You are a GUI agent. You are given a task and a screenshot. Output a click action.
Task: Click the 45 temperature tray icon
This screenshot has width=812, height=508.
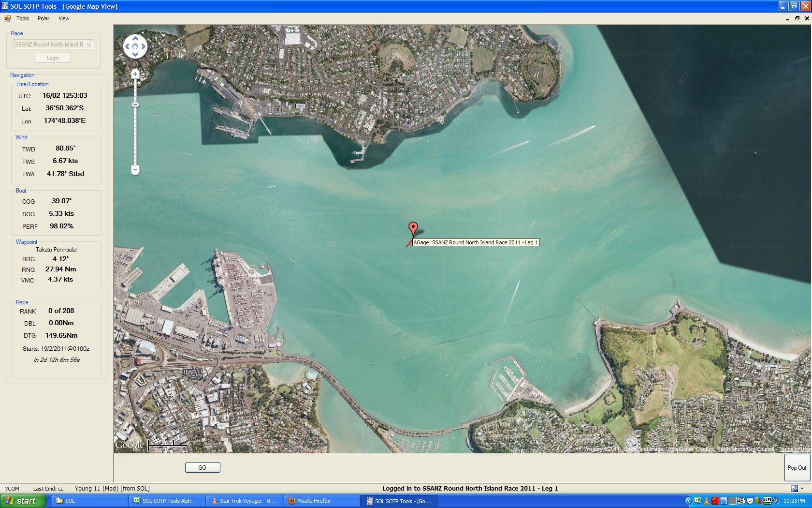click(741, 501)
